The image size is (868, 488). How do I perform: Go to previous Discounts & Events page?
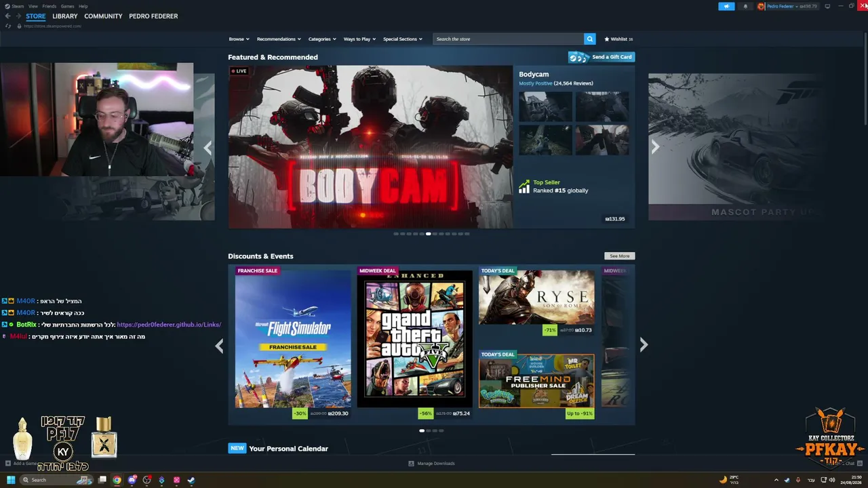219,346
